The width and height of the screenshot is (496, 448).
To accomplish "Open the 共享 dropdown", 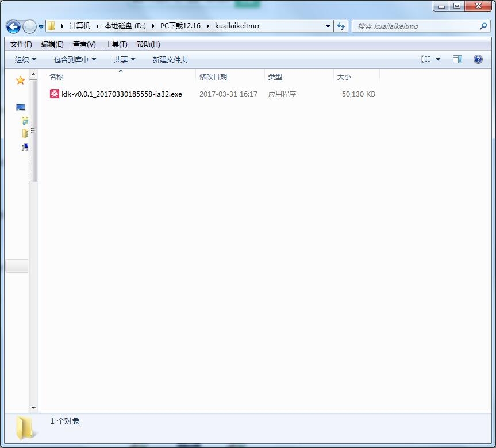I will [124, 59].
